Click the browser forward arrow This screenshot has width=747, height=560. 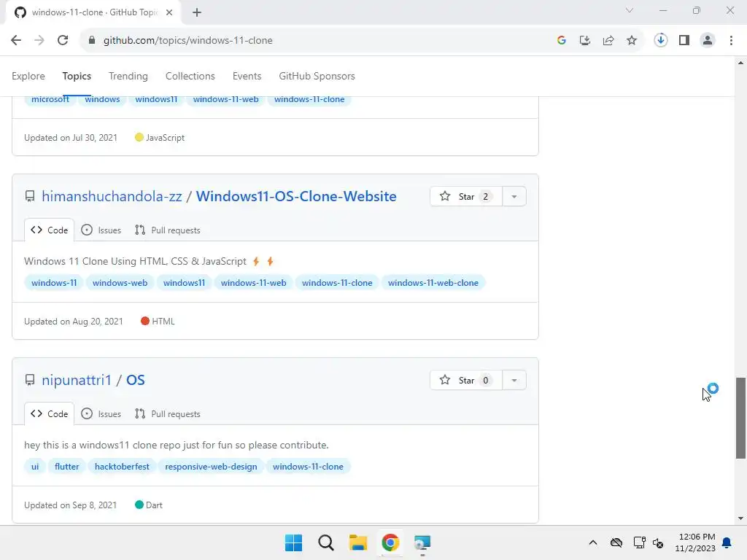click(x=39, y=41)
